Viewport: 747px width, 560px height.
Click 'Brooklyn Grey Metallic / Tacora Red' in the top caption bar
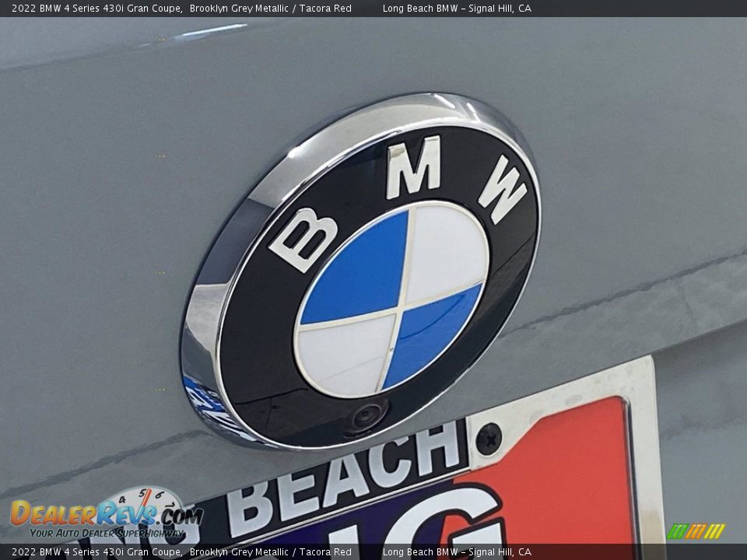270,8
